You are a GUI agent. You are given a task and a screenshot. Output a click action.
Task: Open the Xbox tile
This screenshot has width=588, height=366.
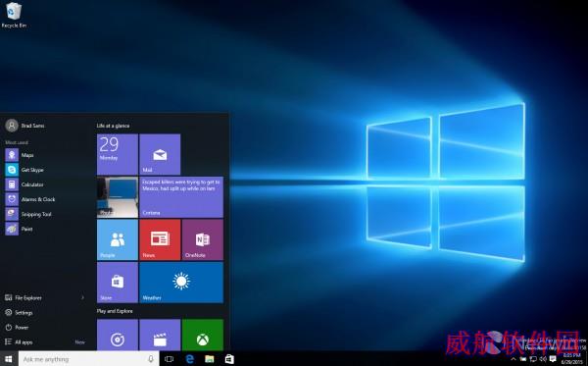(203, 335)
